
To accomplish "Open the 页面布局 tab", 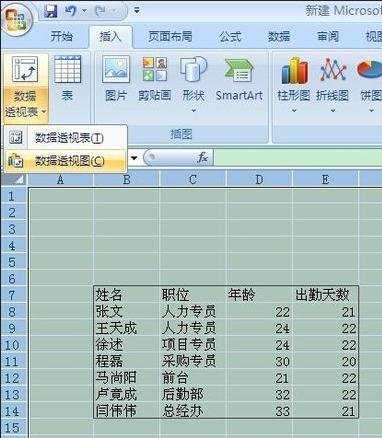I will coord(170,36).
